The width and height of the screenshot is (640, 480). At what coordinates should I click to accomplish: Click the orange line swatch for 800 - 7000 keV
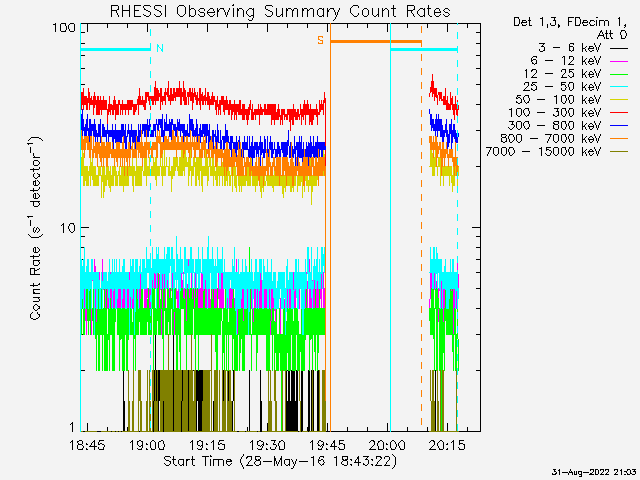(x=619, y=139)
